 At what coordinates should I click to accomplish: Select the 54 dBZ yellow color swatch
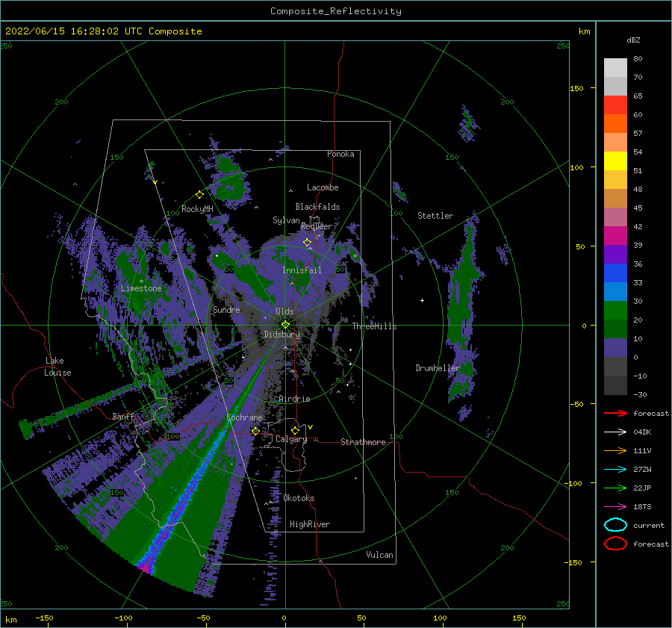tap(615, 161)
